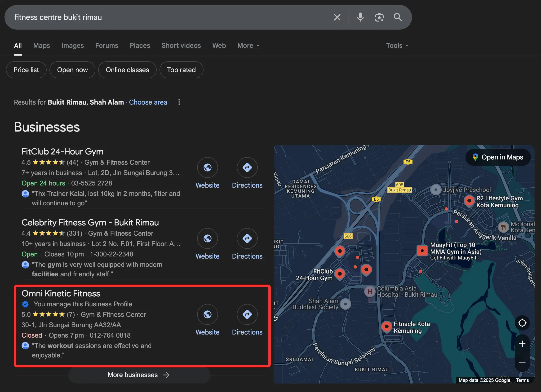Toggle the Open now filter chip
This screenshot has height=392, width=541.
pyautogui.click(x=72, y=70)
